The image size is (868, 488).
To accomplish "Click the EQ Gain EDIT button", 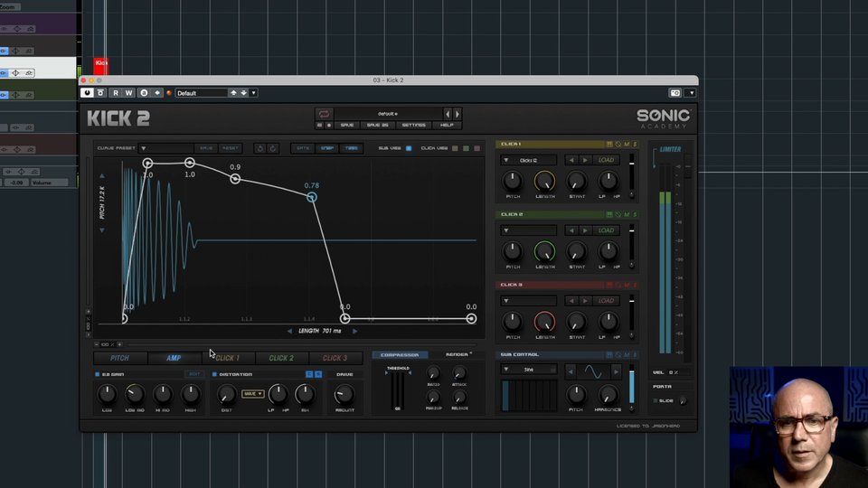I will [x=194, y=374].
